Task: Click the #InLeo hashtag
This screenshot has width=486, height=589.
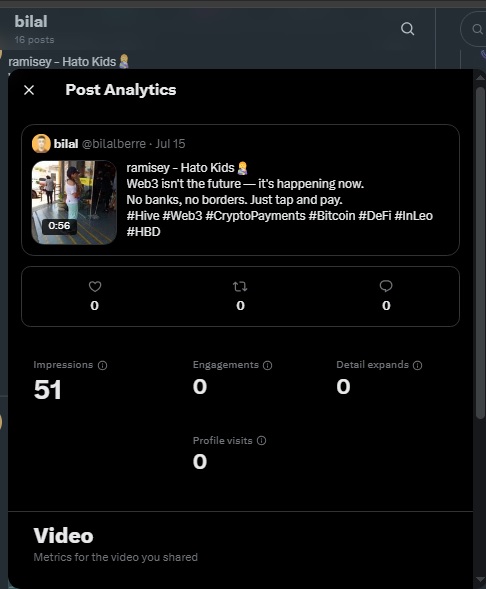Action: point(414,216)
